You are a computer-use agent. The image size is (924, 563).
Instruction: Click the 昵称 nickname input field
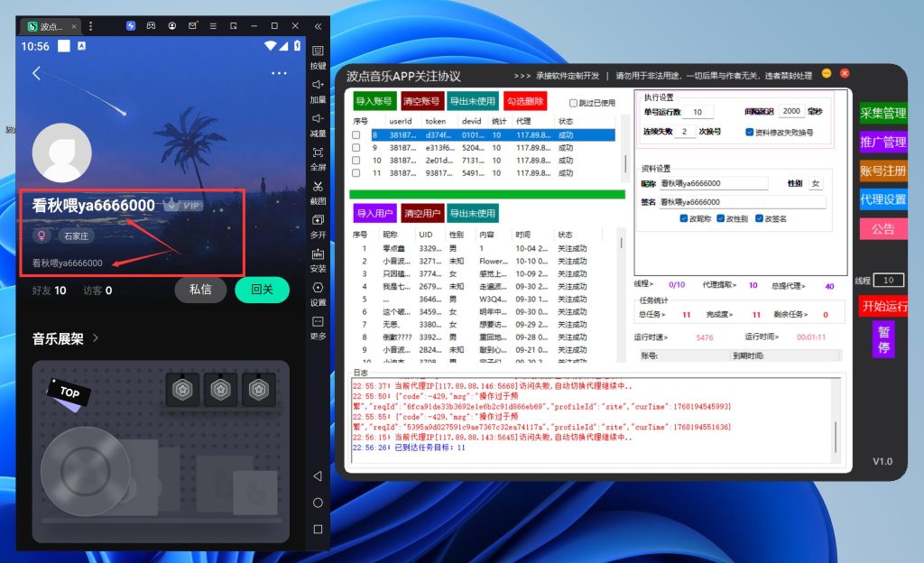713,183
